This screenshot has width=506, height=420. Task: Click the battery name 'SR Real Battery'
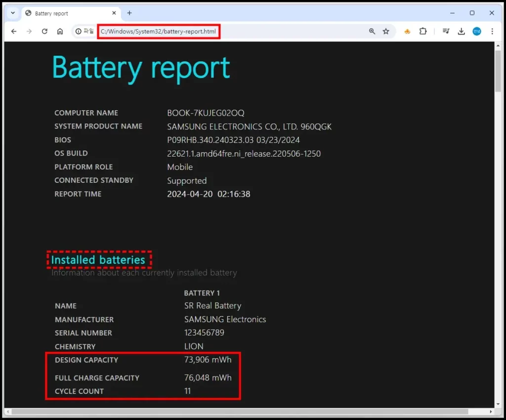(x=212, y=306)
